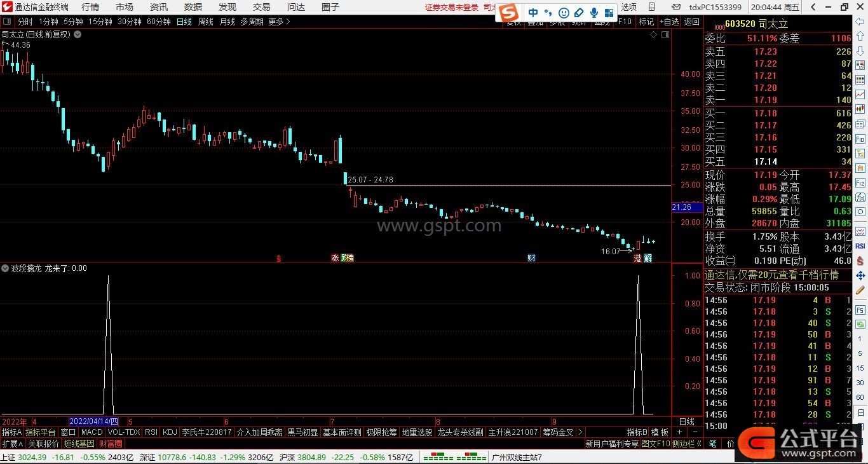Image resolution: width=868 pixels, height=464 pixels.
Task: Open the 行情 menu
Action: point(90,7)
